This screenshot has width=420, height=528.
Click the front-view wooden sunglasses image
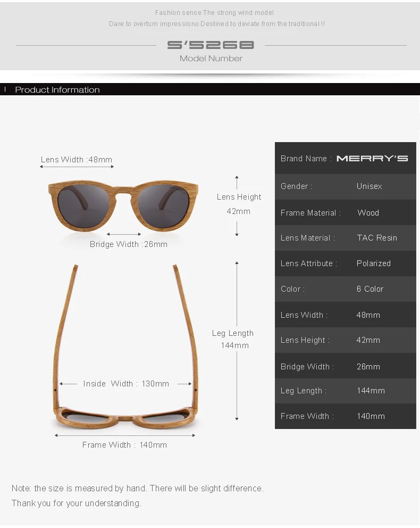[x=123, y=206]
